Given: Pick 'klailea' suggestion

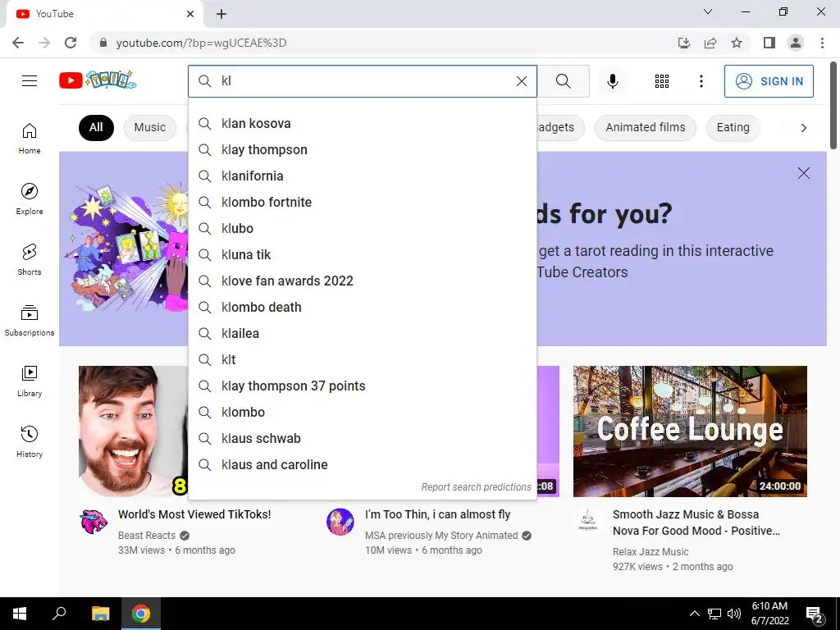Looking at the screenshot, I should [363, 333].
